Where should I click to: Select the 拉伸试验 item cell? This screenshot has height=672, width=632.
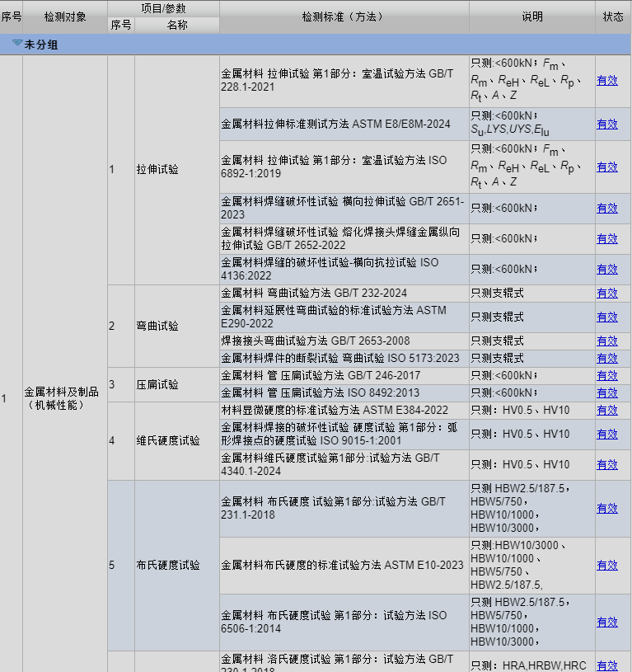click(177, 170)
